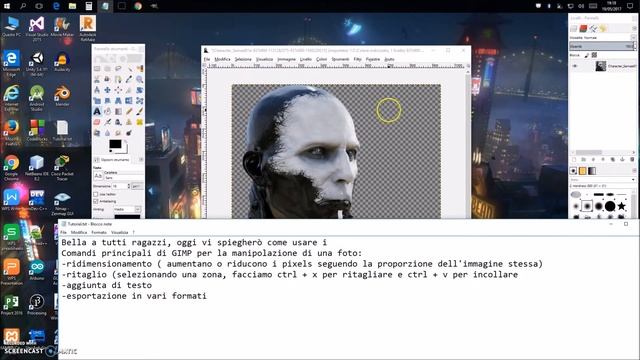Image resolution: width=640 pixels, height=360 pixels.
Task: Open the Layers dock tab menu arrow
Action: [634, 28]
